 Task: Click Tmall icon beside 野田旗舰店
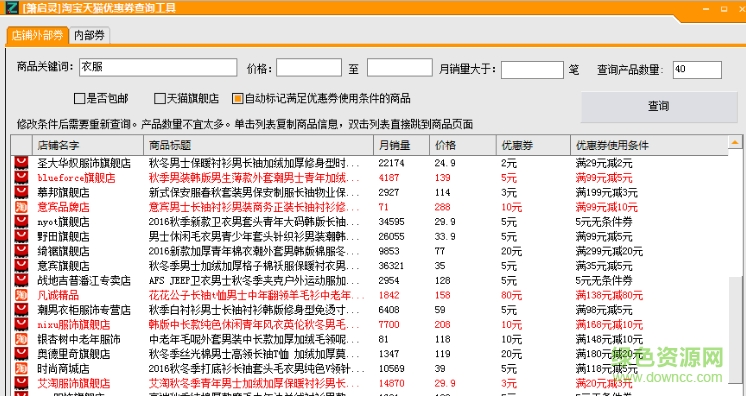21,237
